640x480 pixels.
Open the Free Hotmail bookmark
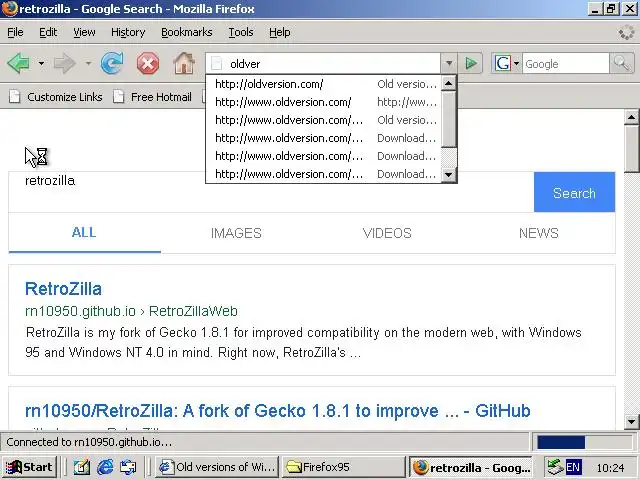(x=153, y=97)
